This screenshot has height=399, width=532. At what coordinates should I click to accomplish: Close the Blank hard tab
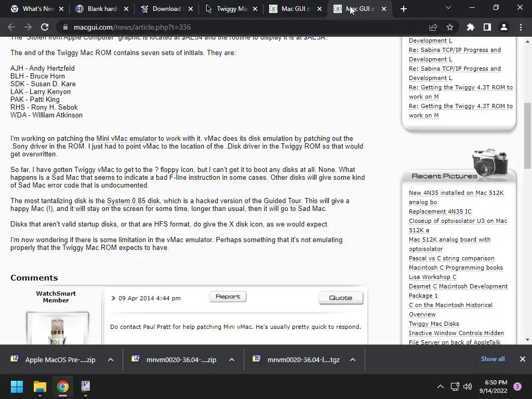tap(126, 9)
